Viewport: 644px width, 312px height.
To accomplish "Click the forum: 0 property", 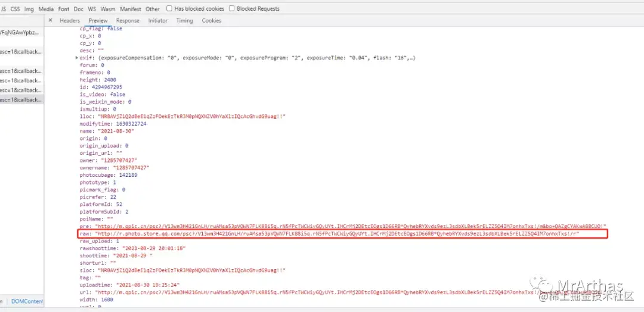I will 92,65.
